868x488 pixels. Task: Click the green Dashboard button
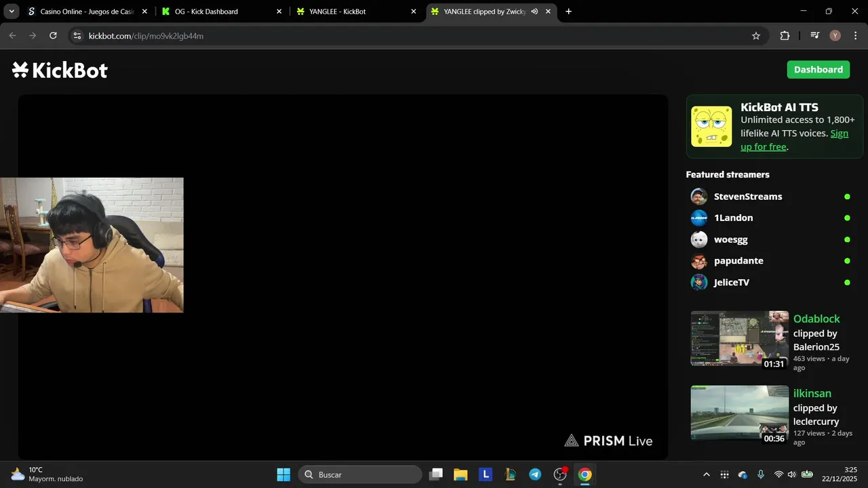click(818, 70)
